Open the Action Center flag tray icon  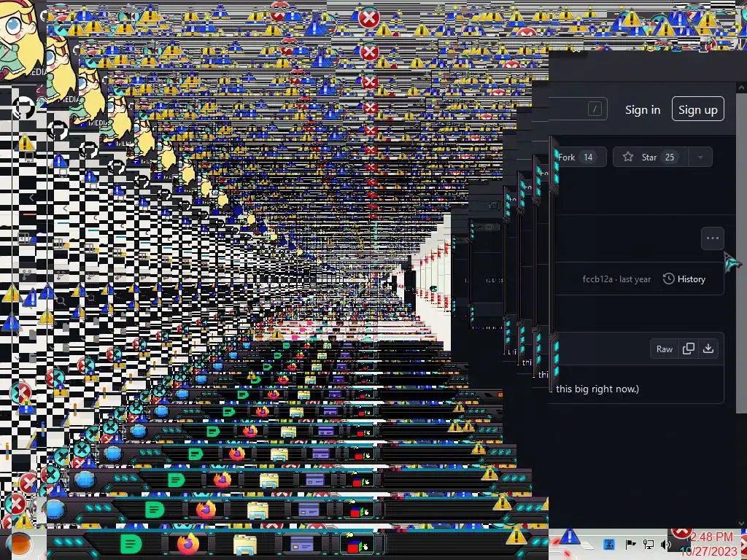click(630, 544)
